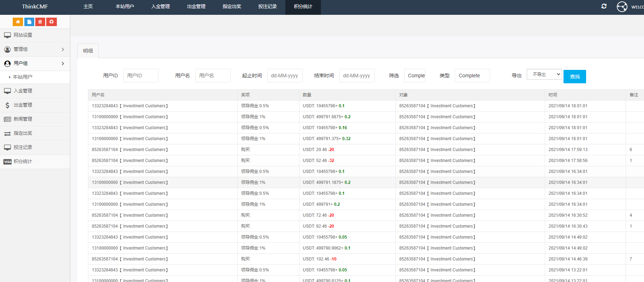Screen dimensions: 644x282
Task: Click the red recycle icon button
Action: pyautogui.click(x=52, y=22)
